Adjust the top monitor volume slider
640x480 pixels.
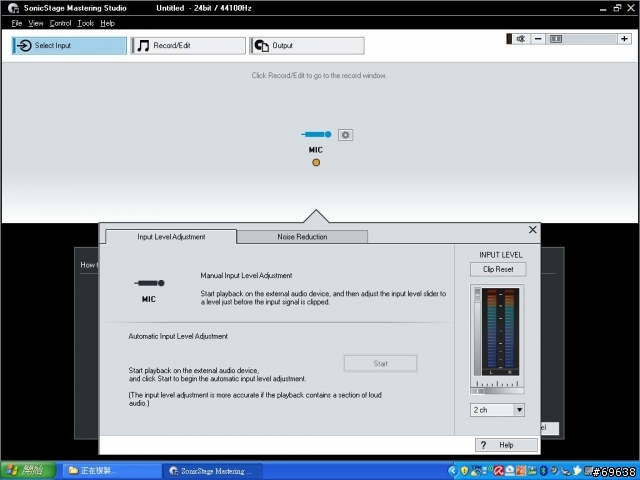click(581, 39)
